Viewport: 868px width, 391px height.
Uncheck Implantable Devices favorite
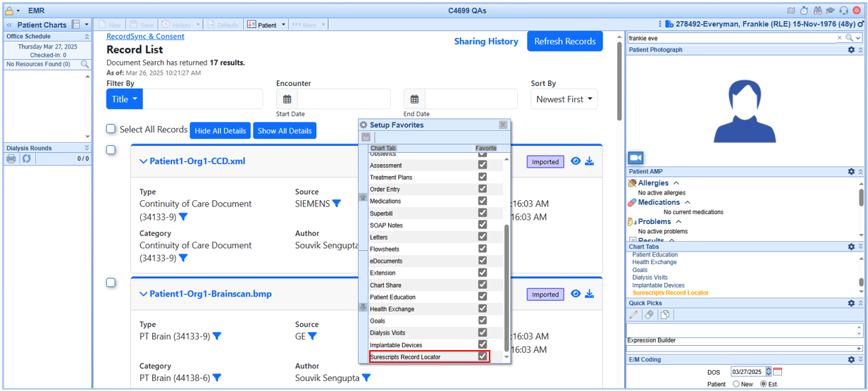click(x=483, y=345)
